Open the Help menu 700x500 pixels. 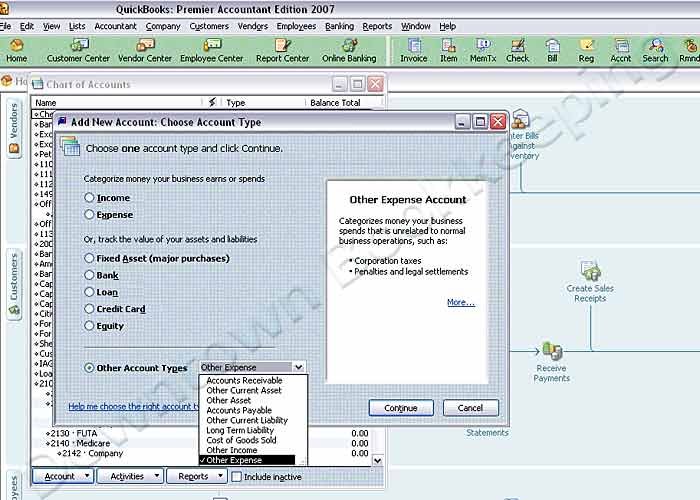coord(447,26)
